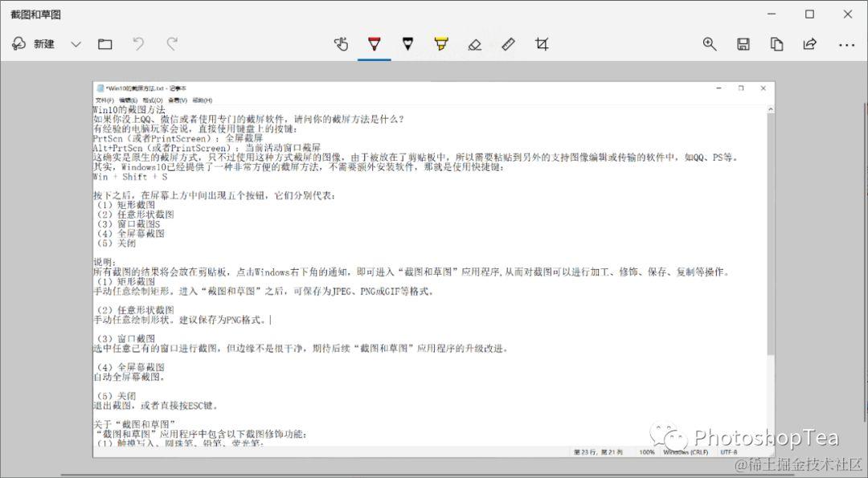Click the '第 23 行, 第 21 列' status entry
This screenshot has width=868, height=478.
pyautogui.click(x=598, y=452)
